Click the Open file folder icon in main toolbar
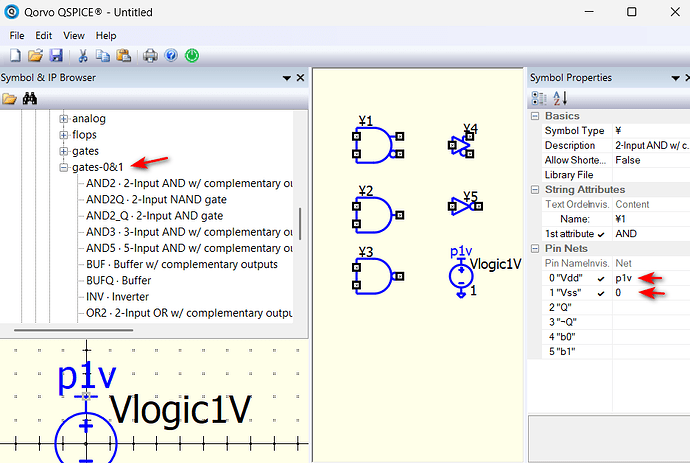This screenshot has height=463, width=690. tap(35, 54)
